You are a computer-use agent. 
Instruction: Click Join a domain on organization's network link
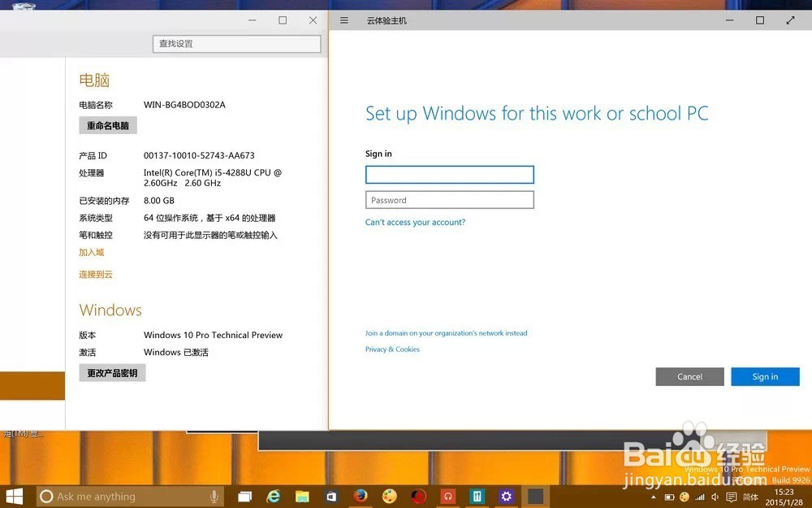coord(446,332)
